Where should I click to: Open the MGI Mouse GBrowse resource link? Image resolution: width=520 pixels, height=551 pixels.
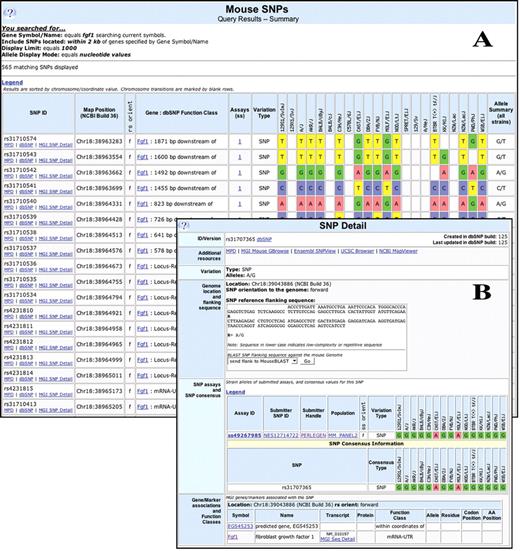265,251
